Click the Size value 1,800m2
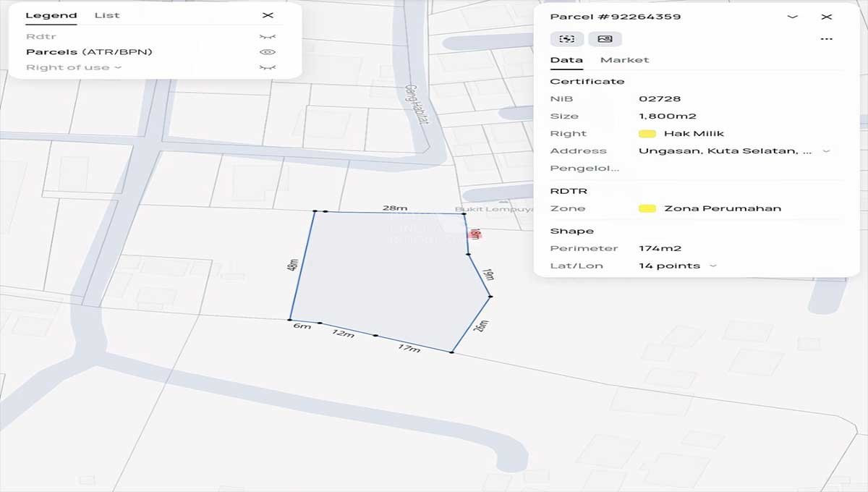 click(668, 116)
